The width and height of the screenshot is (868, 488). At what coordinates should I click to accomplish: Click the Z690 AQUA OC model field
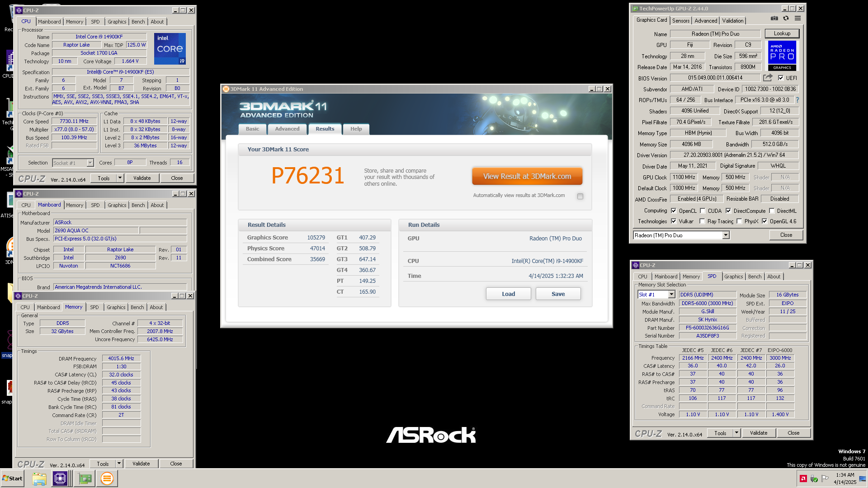pos(96,230)
